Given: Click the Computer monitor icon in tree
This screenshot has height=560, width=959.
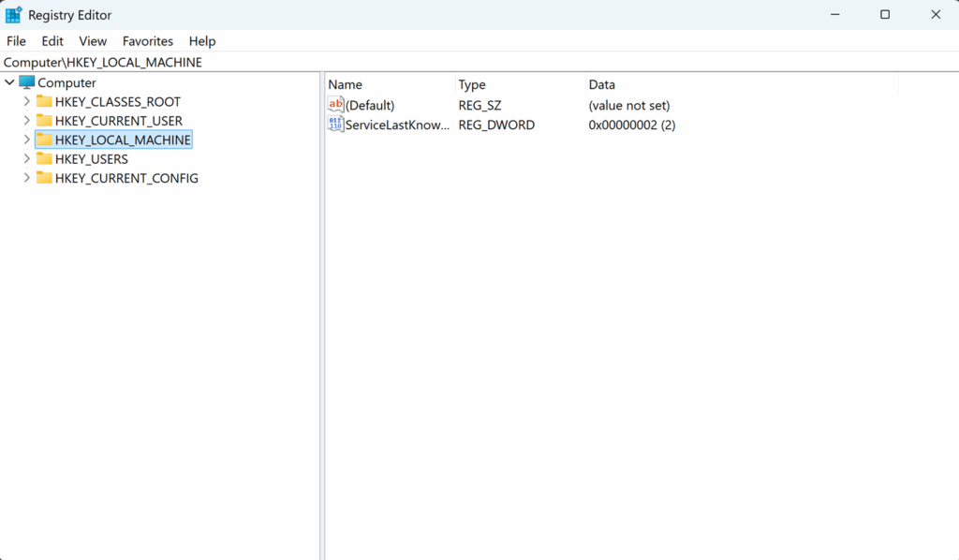Looking at the screenshot, I should coord(27,82).
